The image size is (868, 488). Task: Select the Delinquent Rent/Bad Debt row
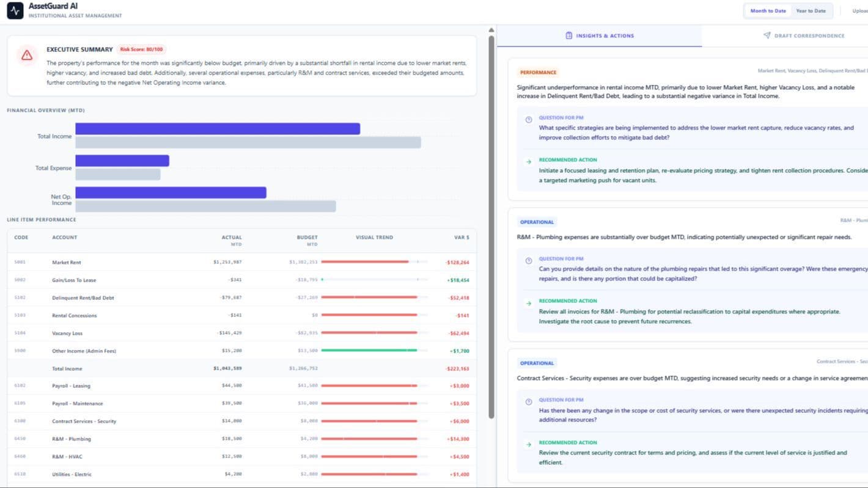click(242, 298)
